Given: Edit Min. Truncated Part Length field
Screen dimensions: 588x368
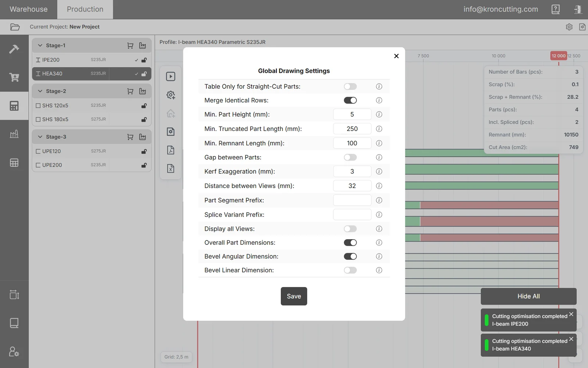Looking at the screenshot, I should pyautogui.click(x=352, y=129).
